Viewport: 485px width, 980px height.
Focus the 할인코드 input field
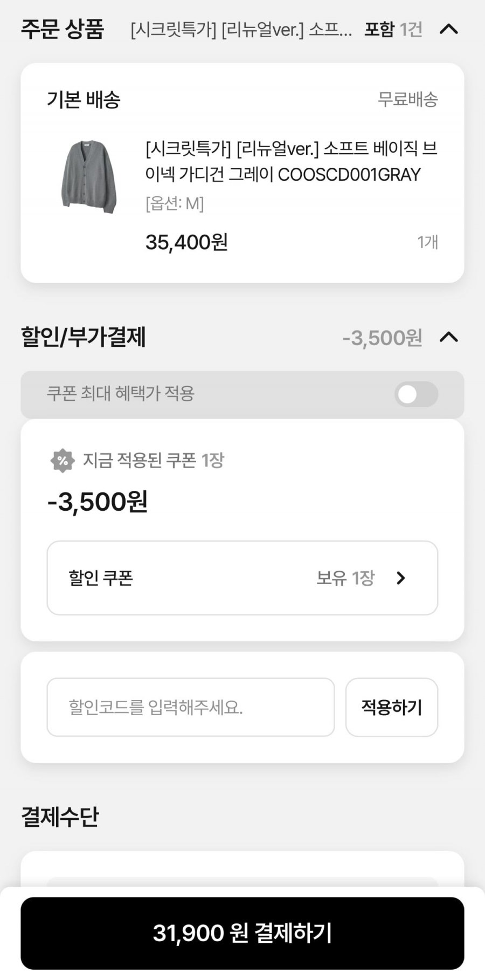point(191,707)
